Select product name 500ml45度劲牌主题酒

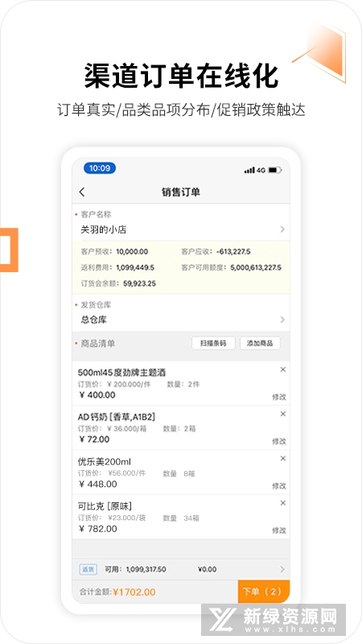click(x=122, y=373)
